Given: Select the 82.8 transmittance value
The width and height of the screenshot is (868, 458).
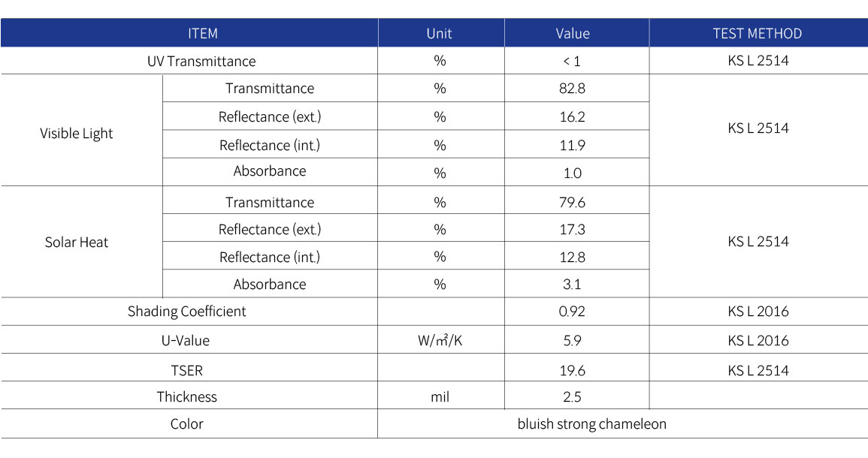Looking at the screenshot, I should point(573,89).
